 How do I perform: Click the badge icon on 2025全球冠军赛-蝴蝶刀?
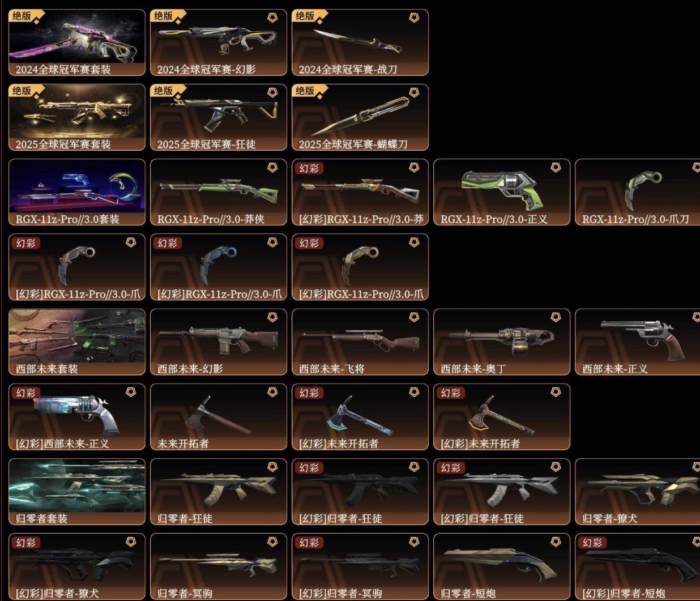(x=414, y=92)
